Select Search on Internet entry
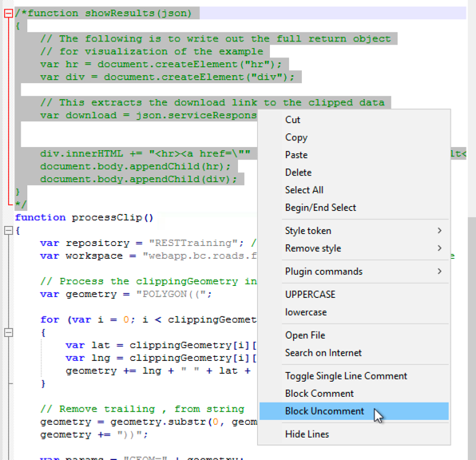Viewport: 476px width, 460px height. (354, 353)
